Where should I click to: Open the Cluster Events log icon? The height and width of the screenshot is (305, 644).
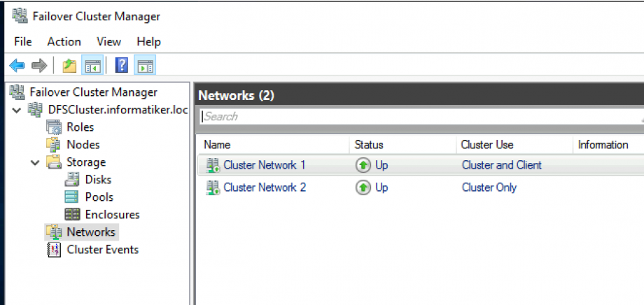[53, 250]
